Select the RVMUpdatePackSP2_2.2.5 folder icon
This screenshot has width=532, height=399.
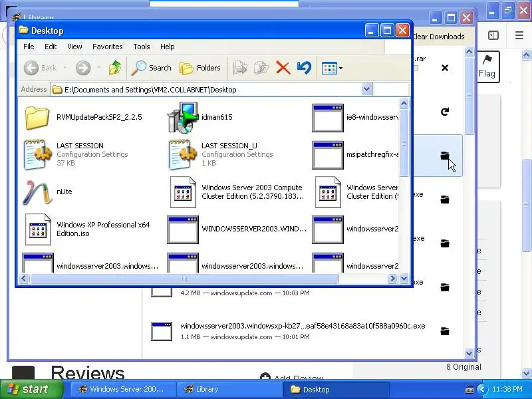click(37, 118)
